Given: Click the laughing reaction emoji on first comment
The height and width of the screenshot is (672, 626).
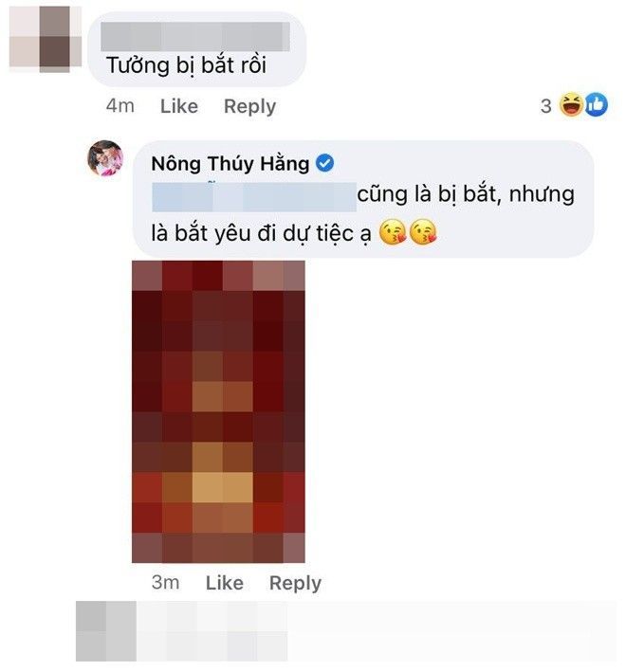Looking at the screenshot, I should [x=572, y=105].
